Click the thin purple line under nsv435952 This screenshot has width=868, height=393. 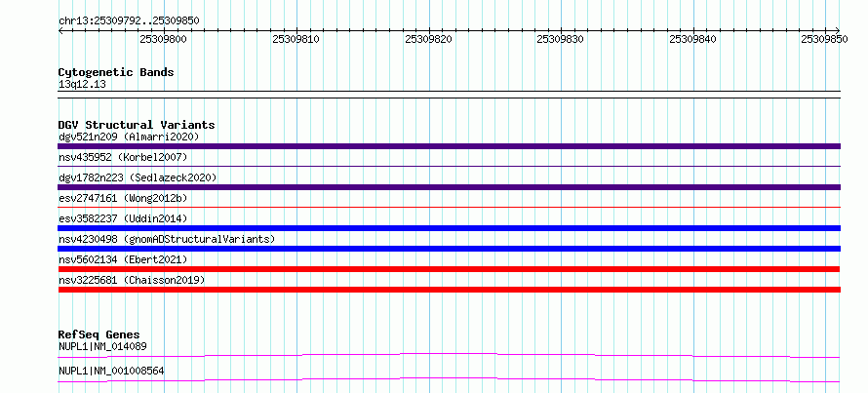(x=449, y=166)
